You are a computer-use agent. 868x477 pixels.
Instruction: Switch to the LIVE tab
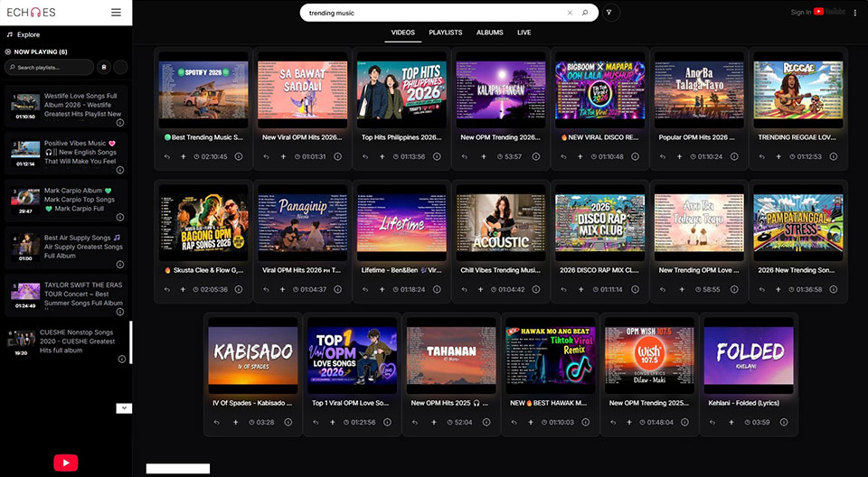524,33
